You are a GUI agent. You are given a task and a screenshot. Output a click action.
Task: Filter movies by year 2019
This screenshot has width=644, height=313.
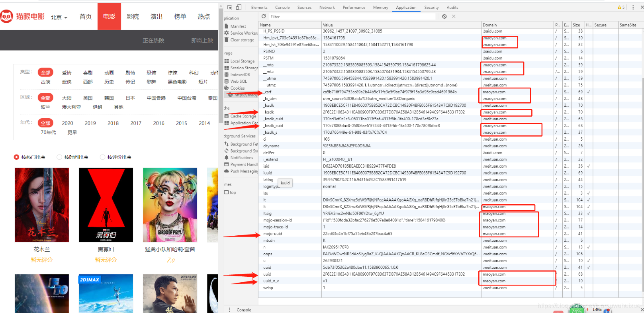click(90, 123)
